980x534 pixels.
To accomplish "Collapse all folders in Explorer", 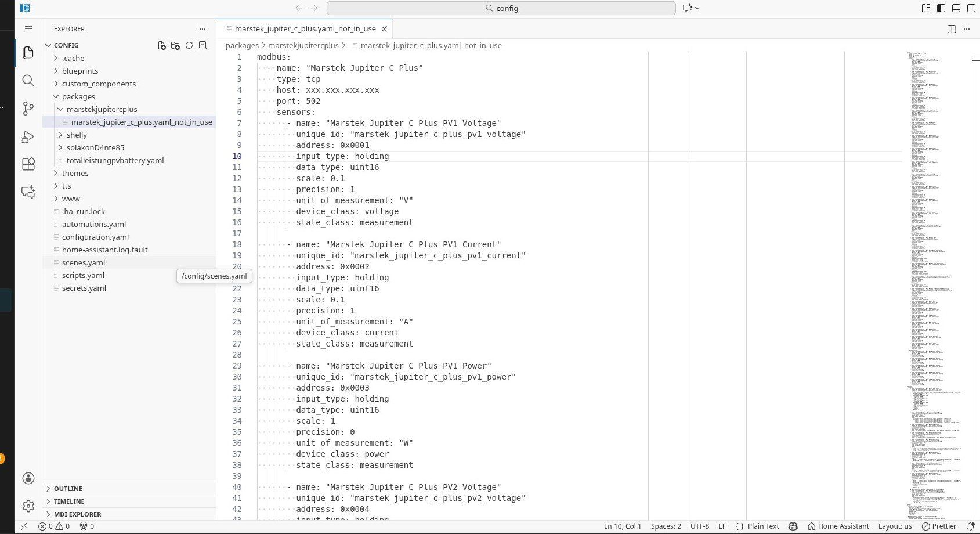I will pyautogui.click(x=202, y=45).
